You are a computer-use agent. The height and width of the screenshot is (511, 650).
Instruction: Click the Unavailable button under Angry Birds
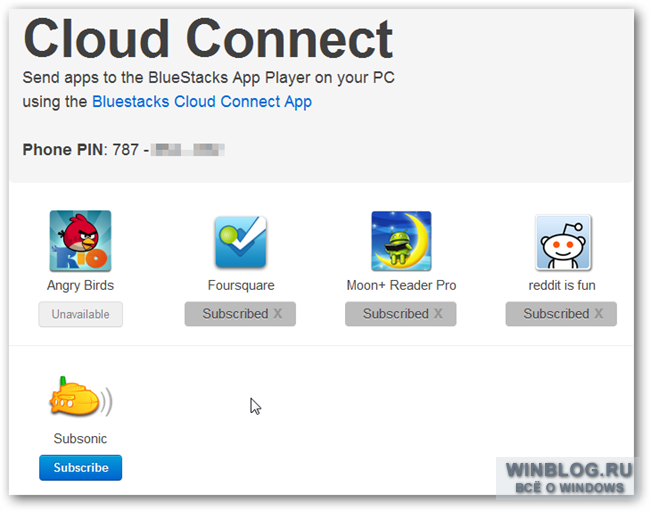pyautogui.click(x=80, y=314)
